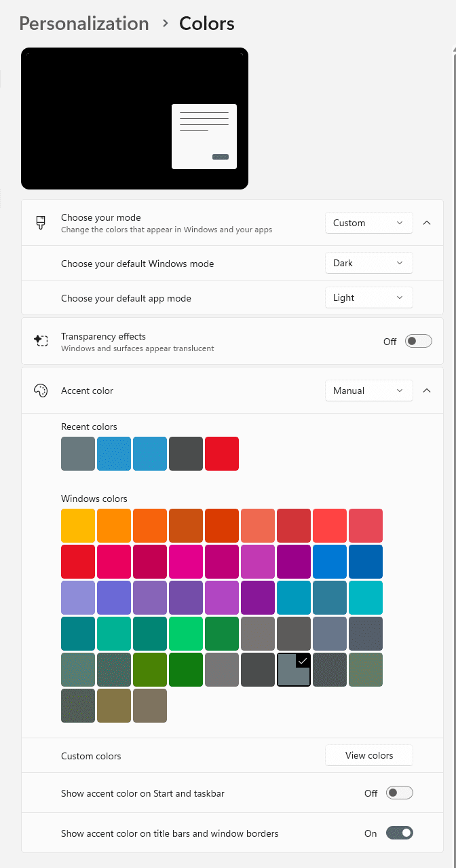Go back to Personalization breadcrumb
The width and height of the screenshot is (456, 868).
click(x=84, y=24)
